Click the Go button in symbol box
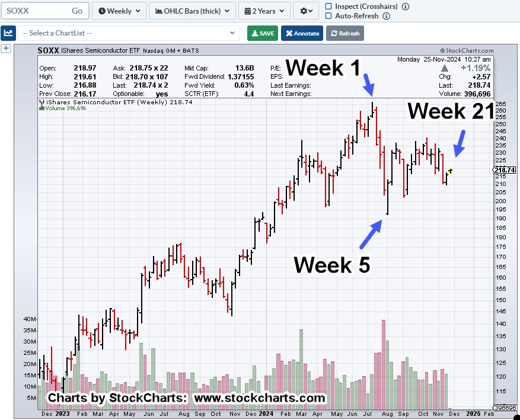520x420 pixels. [x=77, y=11]
